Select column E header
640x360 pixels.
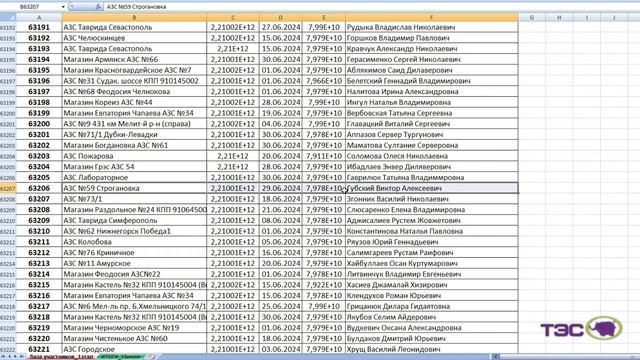tap(324, 17)
